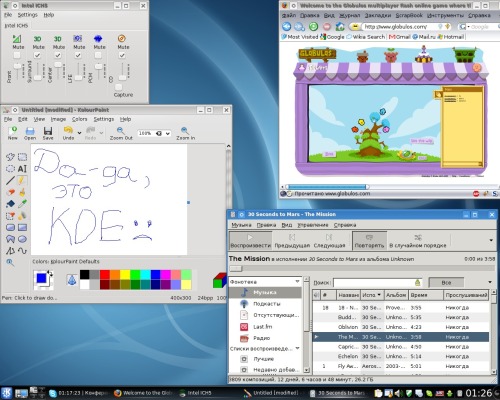Select the Flood Fill tool in KolourPaint
The image size is (500, 400).
pyautogui.click(x=10, y=204)
